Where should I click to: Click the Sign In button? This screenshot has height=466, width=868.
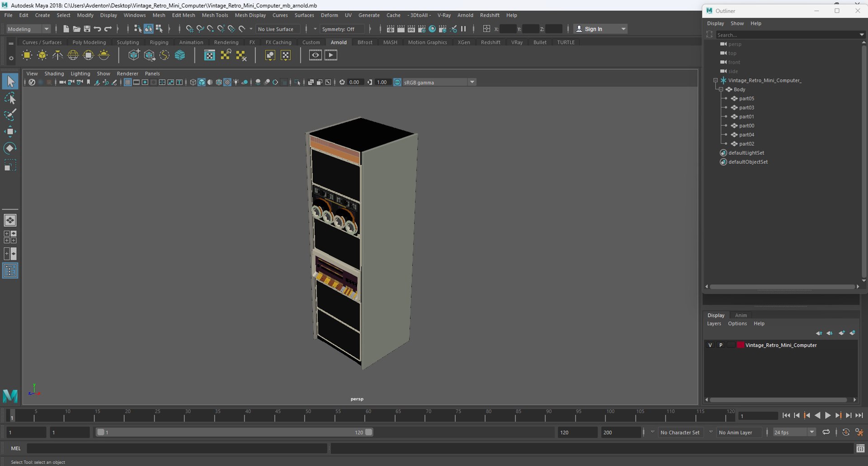coord(593,29)
